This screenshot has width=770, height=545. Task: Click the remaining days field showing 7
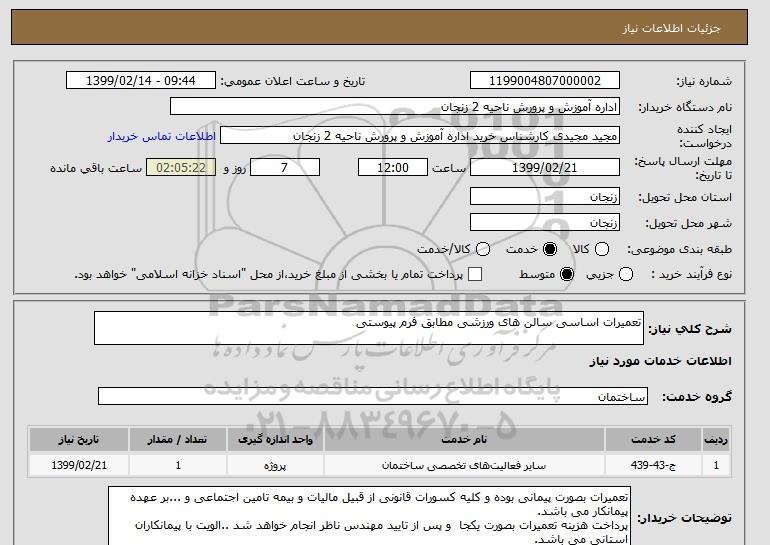[x=285, y=167]
